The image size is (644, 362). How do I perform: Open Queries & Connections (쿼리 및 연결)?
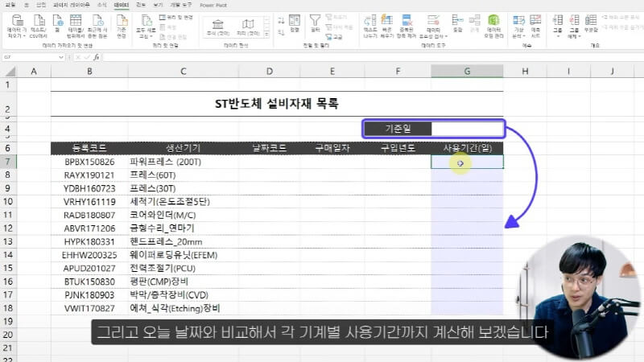coord(175,17)
